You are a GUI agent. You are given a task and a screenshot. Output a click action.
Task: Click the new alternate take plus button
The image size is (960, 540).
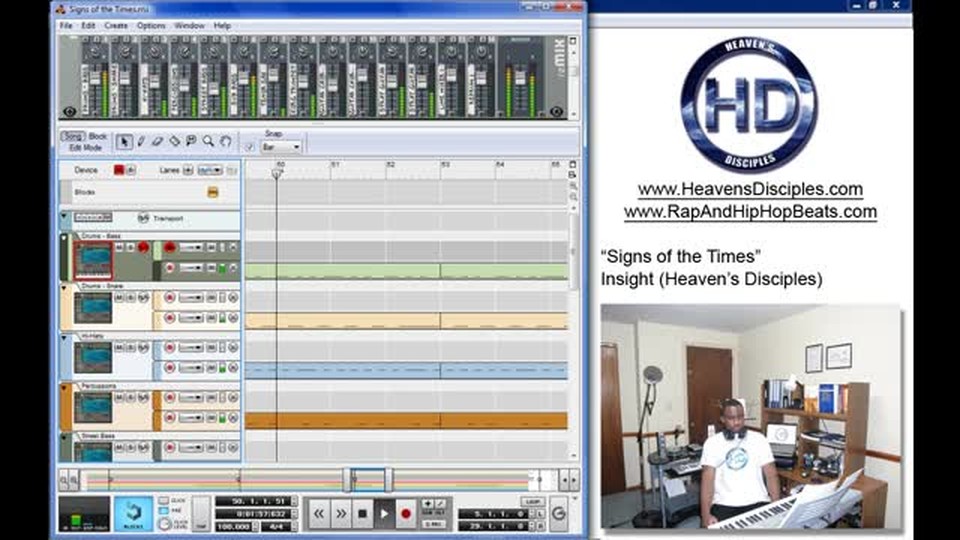tap(428, 504)
